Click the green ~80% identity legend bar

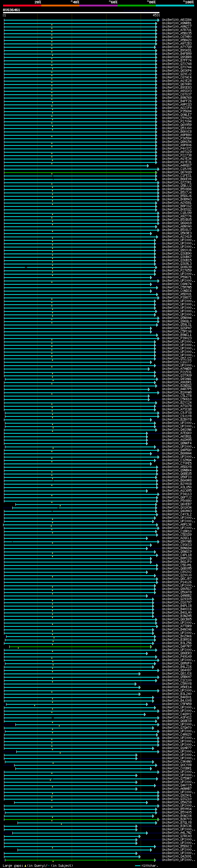click(x=137, y=6)
